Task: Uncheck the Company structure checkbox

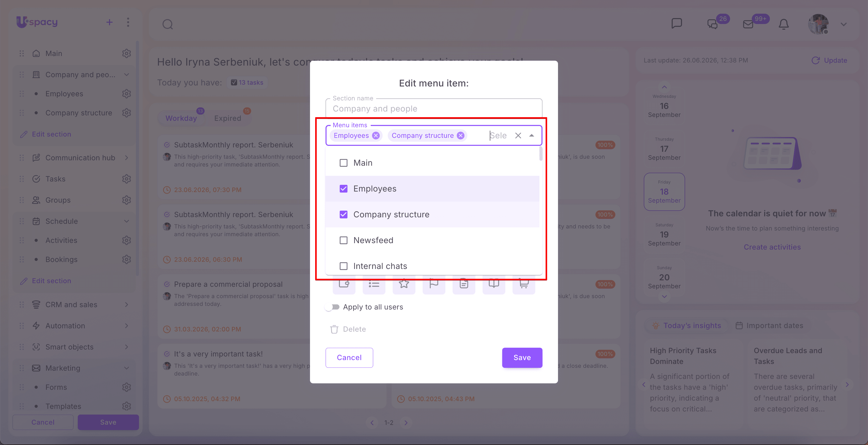Action: [x=343, y=214]
